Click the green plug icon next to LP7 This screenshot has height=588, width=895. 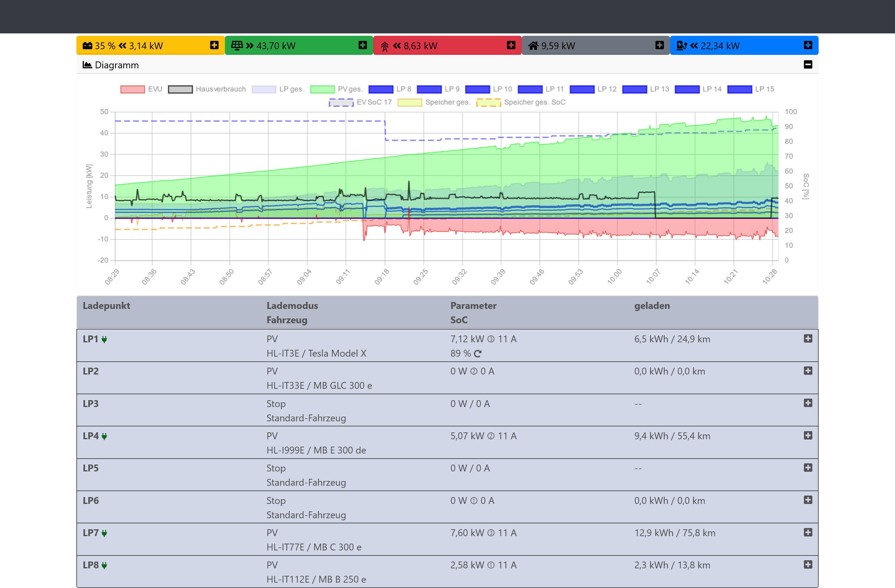point(104,533)
